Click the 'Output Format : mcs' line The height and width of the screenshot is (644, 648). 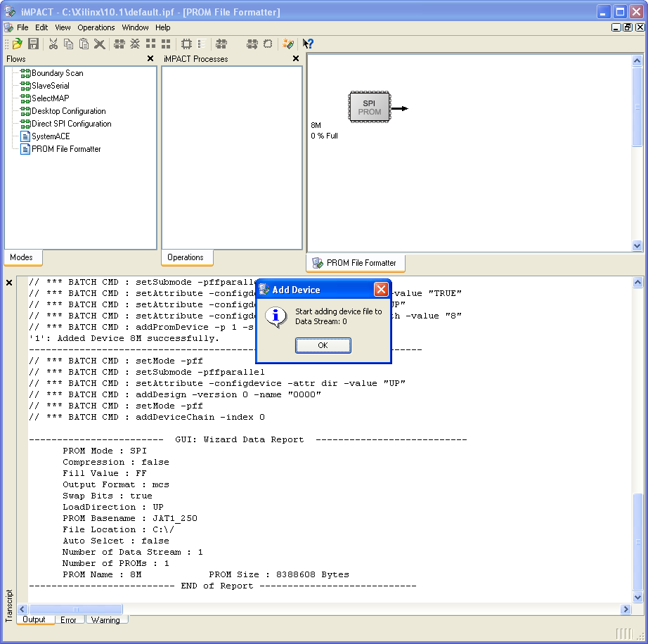click(116, 484)
